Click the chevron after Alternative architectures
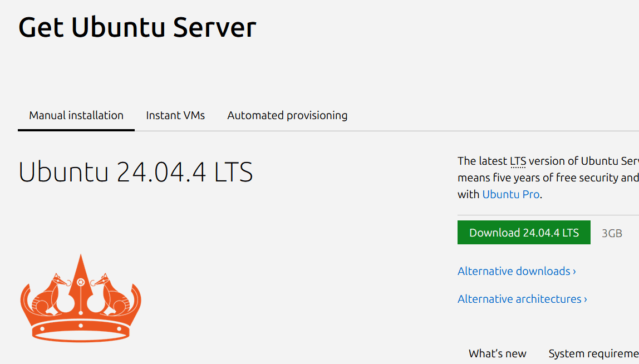Image resolution: width=639 pixels, height=364 pixels. pyautogui.click(x=586, y=299)
